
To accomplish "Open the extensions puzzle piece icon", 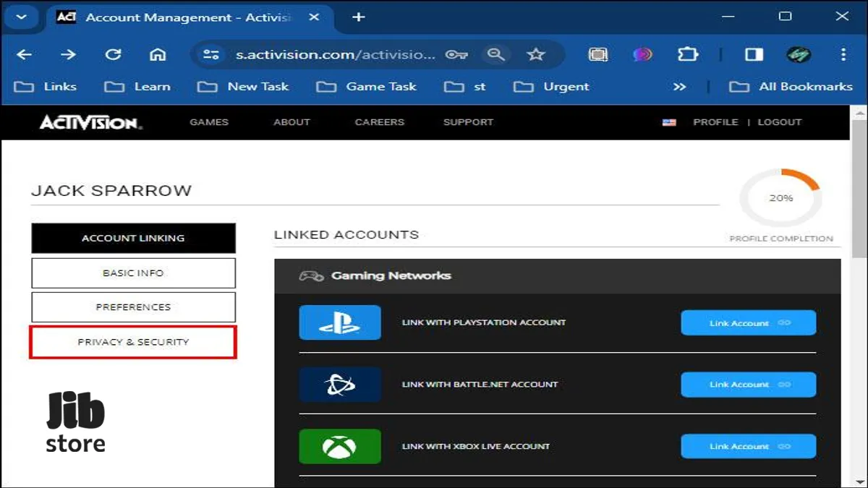I will pyautogui.click(x=686, y=54).
